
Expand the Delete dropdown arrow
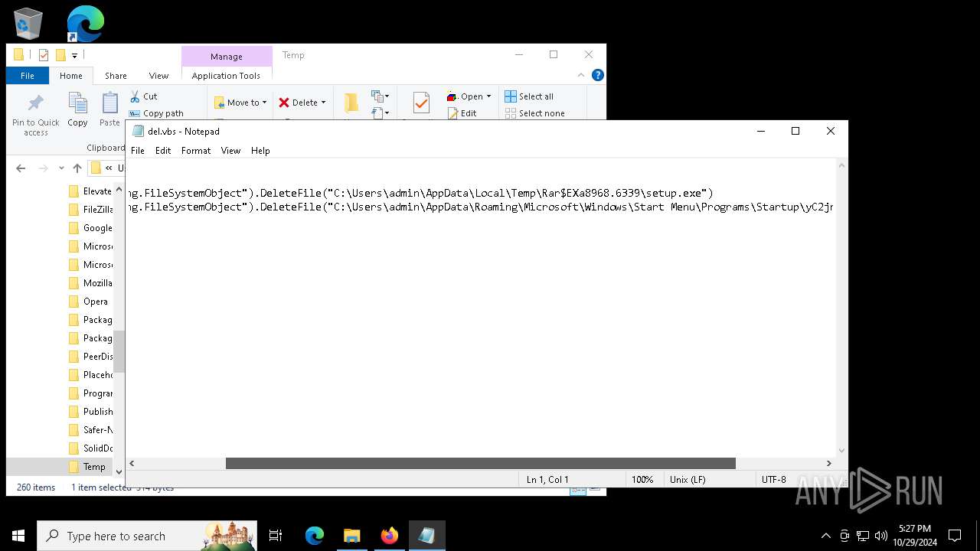323,103
